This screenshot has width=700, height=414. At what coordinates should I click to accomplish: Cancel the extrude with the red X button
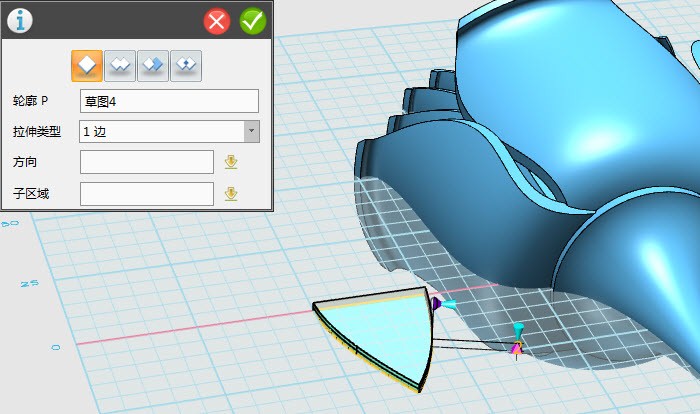(x=217, y=21)
